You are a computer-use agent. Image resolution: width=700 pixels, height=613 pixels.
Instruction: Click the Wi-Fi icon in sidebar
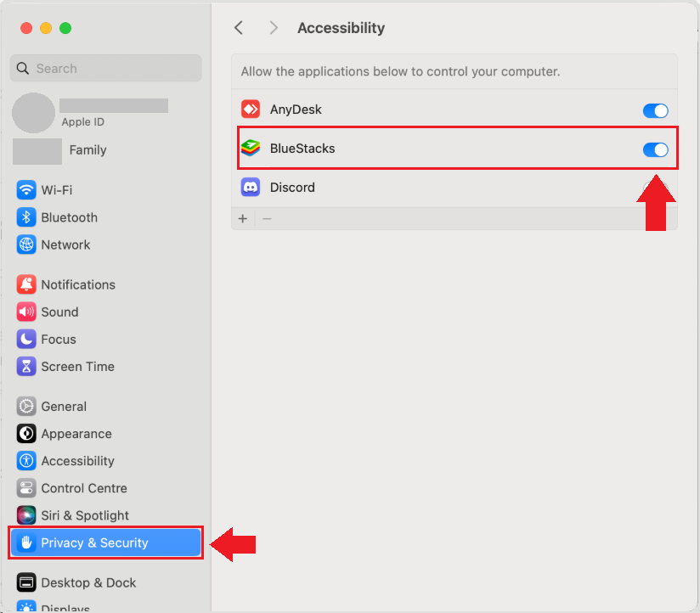click(x=26, y=190)
